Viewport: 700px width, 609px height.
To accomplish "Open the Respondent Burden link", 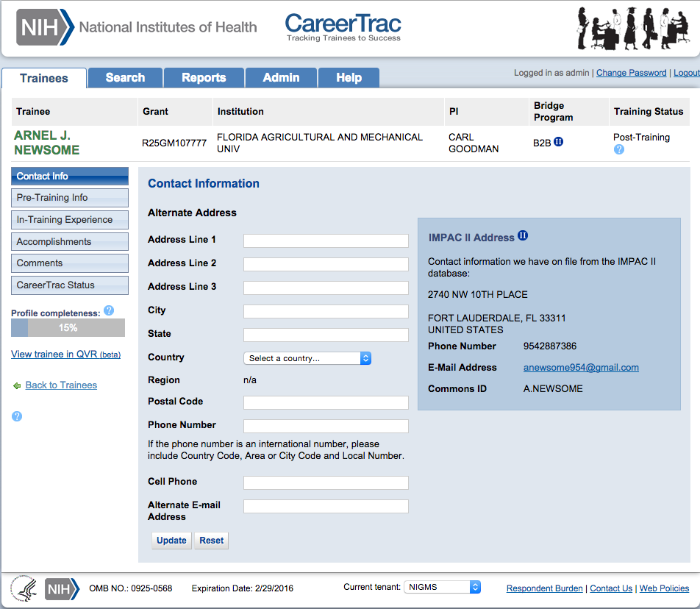I will pos(544,588).
